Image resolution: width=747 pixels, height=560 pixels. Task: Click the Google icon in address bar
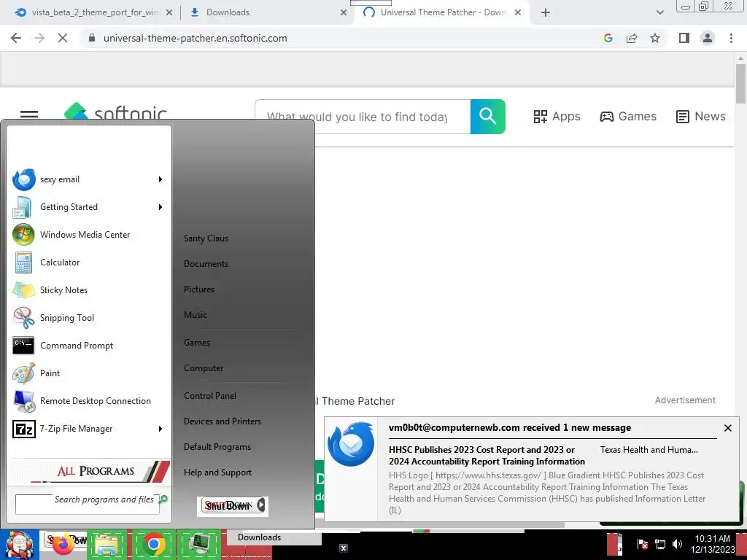pos(608,38)
